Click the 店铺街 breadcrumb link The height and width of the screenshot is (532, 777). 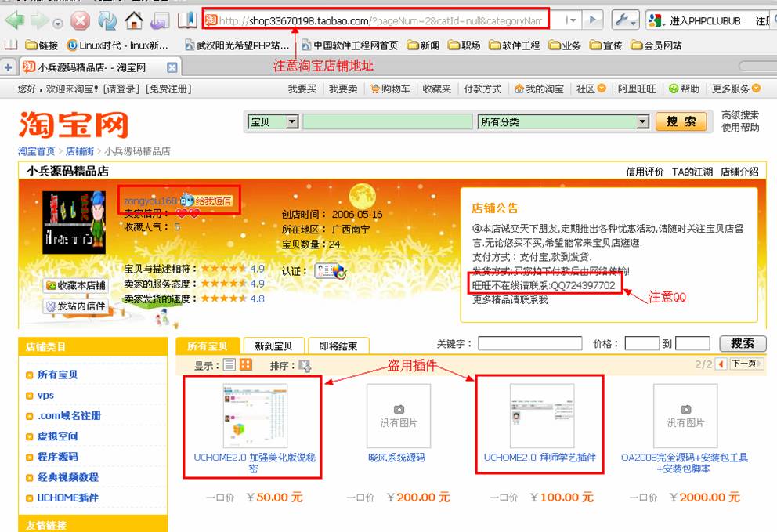79,151
